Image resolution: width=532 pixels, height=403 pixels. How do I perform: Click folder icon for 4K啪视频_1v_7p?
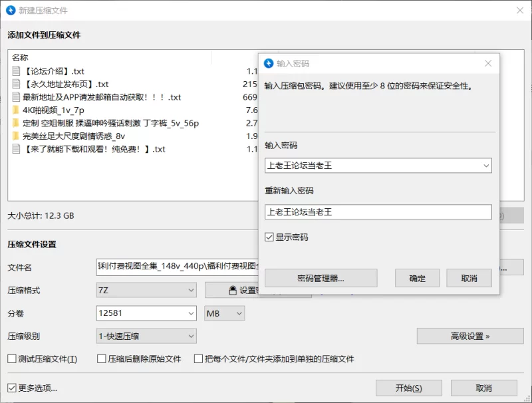coord(15,110)
